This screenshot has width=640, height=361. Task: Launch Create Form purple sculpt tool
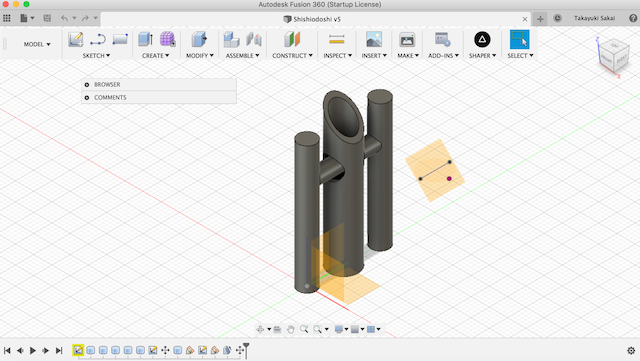point(167,39)
